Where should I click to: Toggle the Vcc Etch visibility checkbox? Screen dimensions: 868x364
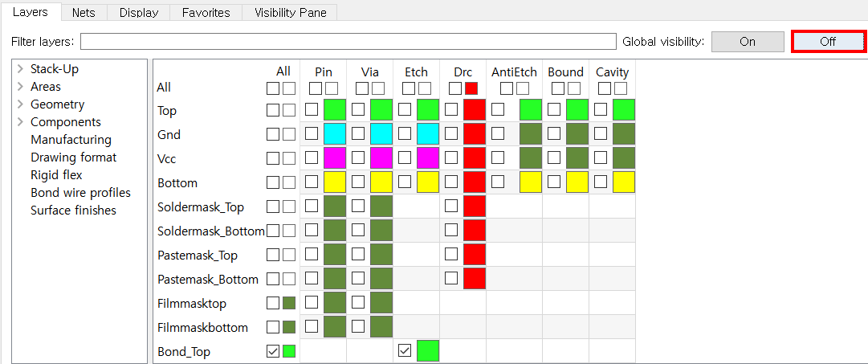(405, 158)
